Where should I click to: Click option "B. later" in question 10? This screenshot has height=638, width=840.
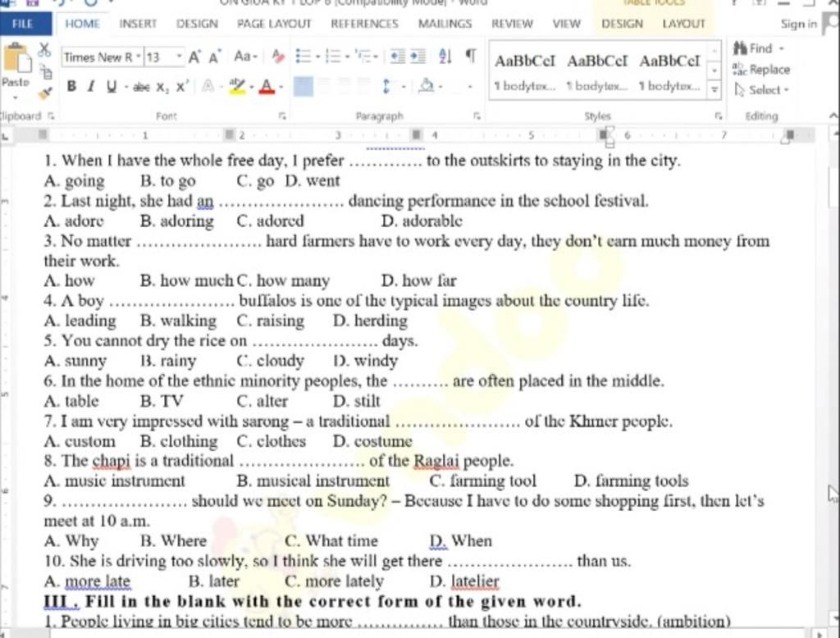tap(214, 581)
